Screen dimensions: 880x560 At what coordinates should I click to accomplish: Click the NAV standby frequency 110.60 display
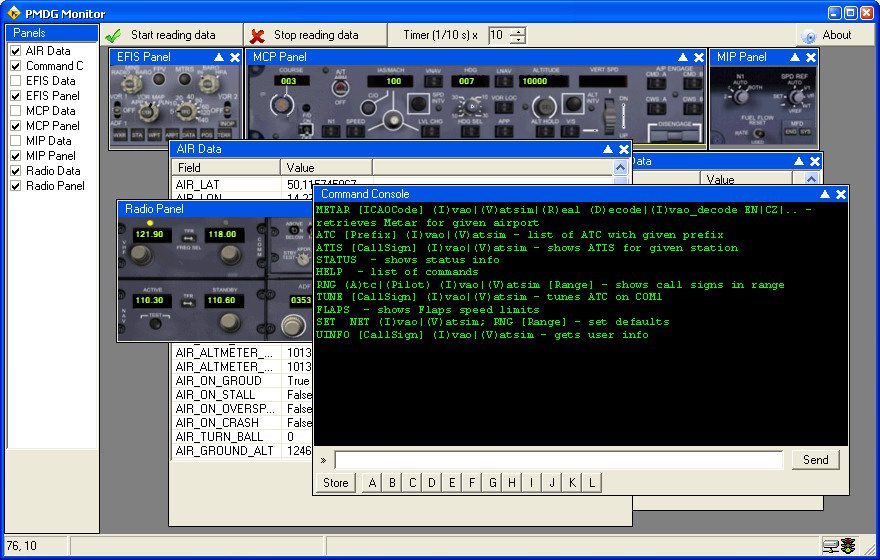222,301
